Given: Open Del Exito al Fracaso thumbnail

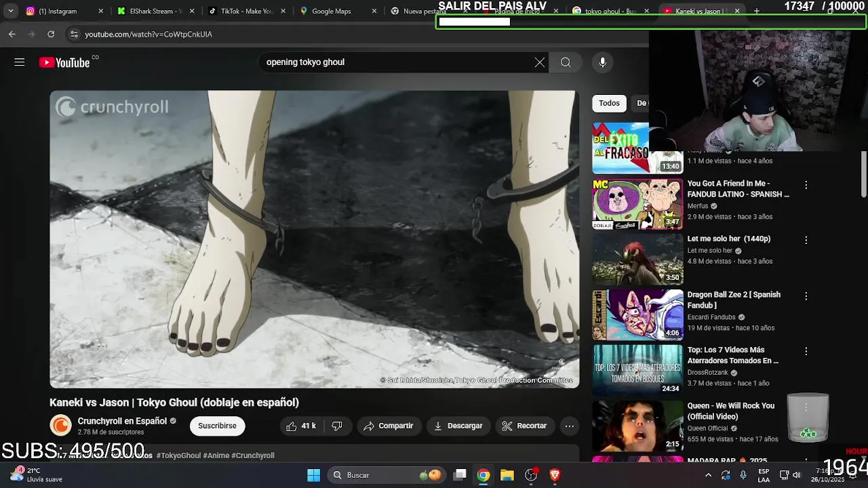Looking at the screenshot, I should (637, 148).
